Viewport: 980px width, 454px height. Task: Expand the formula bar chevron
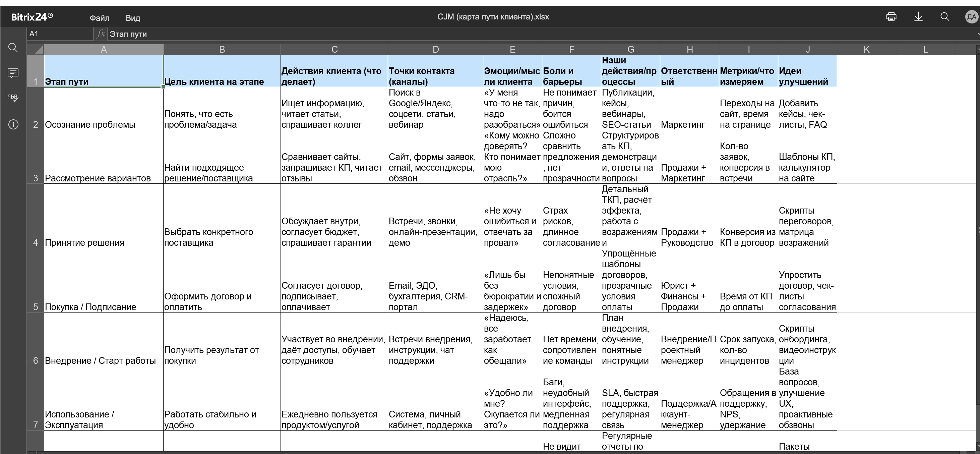coord(977,34)
